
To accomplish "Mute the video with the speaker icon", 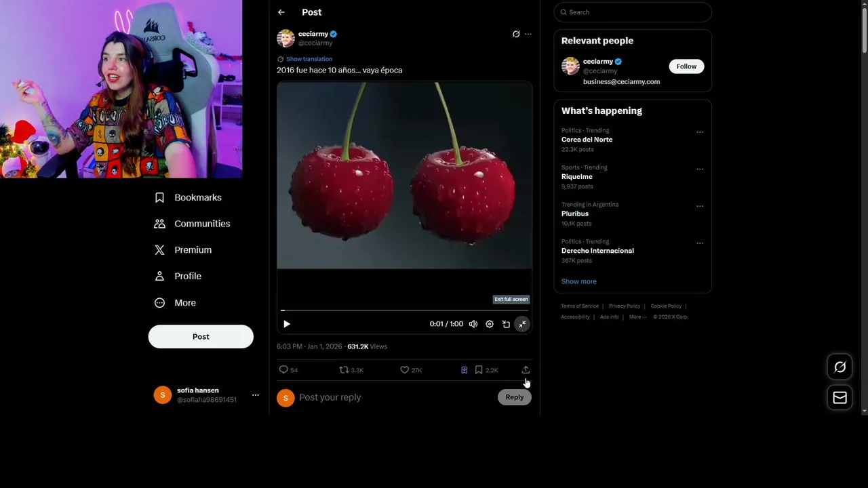I will pyautogui.click(x=473, y=324).
